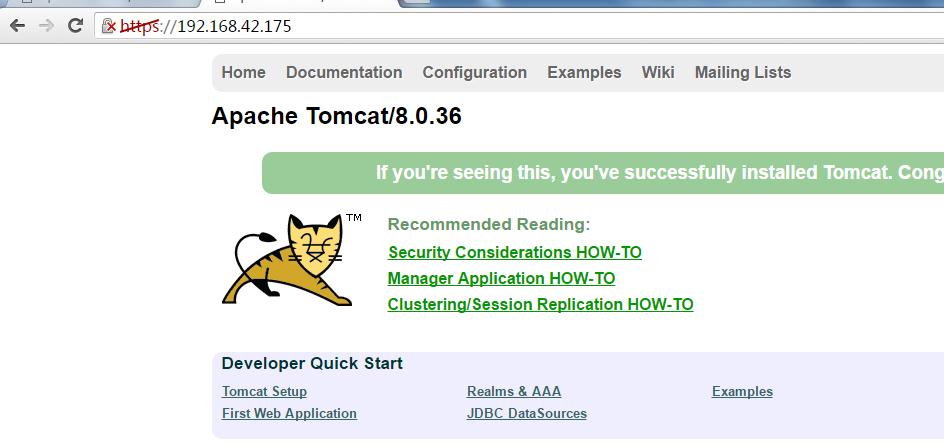Open the Home navigation item
Screen dimensions: 944x448
[x=243, y=72]
